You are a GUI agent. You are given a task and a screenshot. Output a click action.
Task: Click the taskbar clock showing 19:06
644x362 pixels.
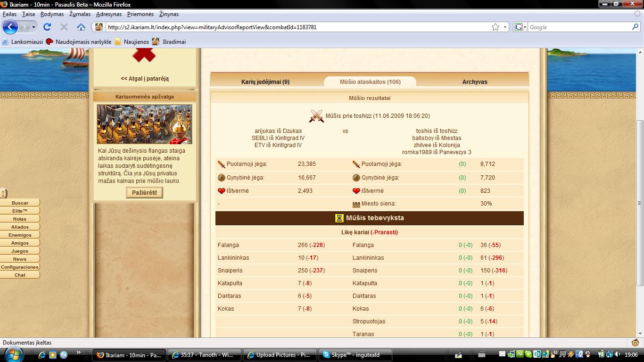click(632, 355)
